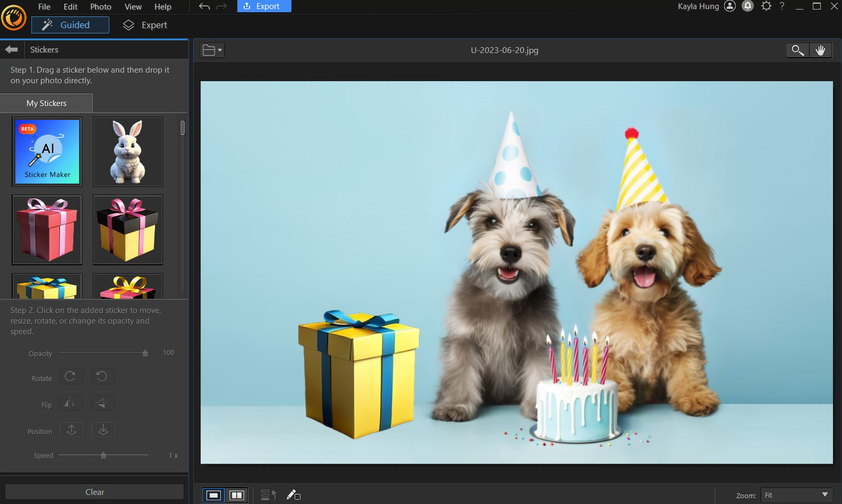842x504 pixels.
Task: Click the flip horizontal icon
Action: tap(70, 403)
